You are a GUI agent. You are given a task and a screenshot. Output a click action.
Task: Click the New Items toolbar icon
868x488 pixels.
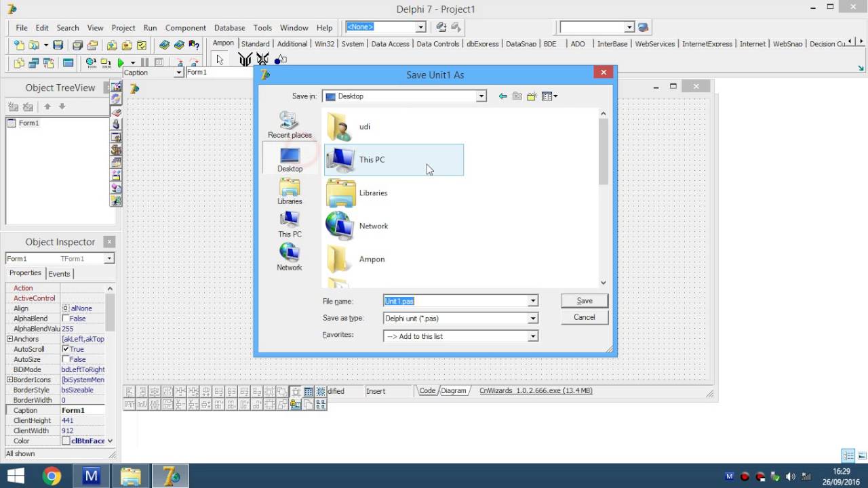coord(19,45)
